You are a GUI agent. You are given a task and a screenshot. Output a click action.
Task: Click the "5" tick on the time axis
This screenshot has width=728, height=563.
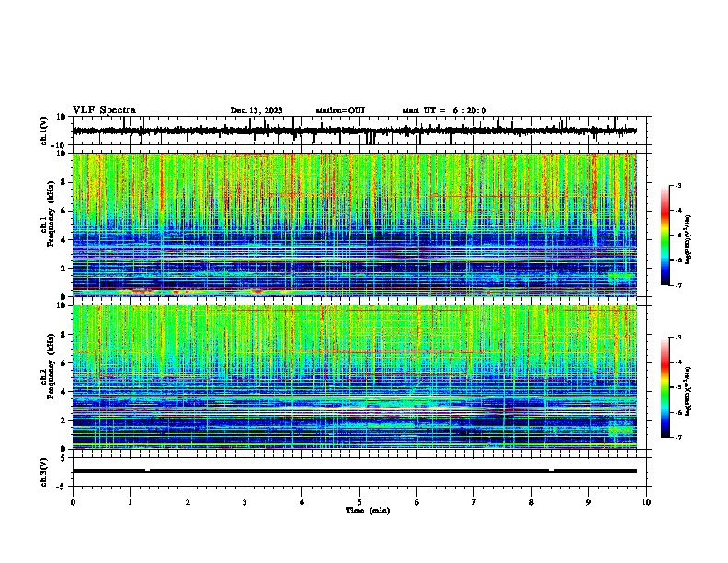tap(359, 502)
